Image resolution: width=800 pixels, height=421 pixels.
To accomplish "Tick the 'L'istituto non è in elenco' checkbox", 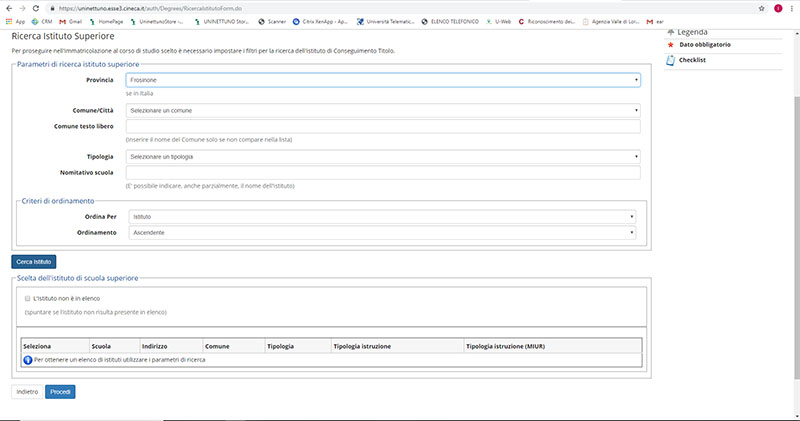I will (28, 298).
